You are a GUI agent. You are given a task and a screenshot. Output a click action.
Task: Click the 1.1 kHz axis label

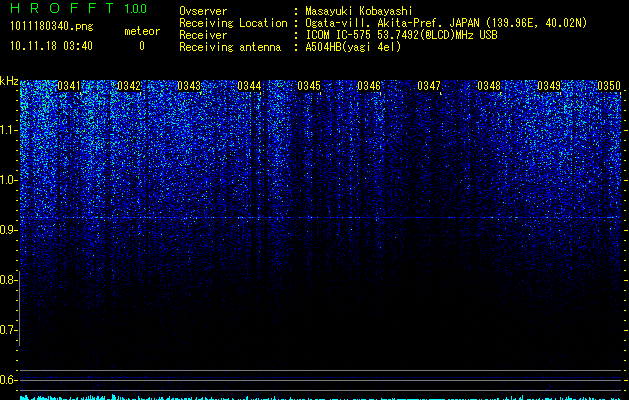6,130
